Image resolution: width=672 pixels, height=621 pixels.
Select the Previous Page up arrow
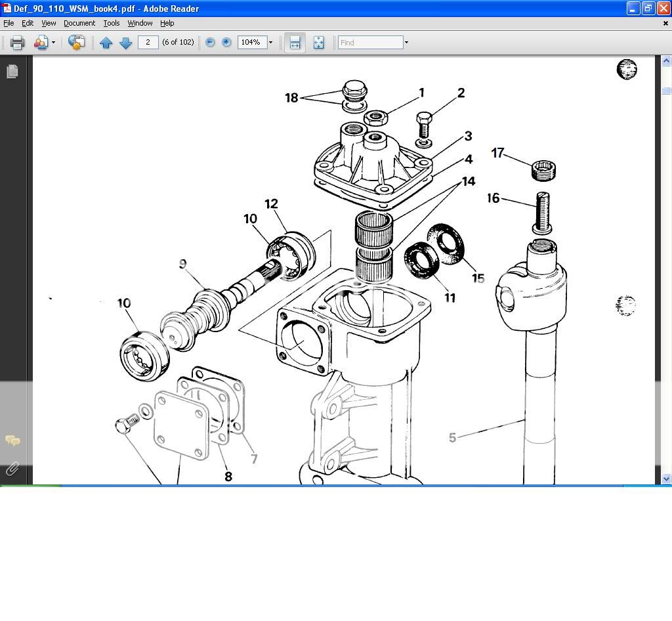(x=107, y=43)
